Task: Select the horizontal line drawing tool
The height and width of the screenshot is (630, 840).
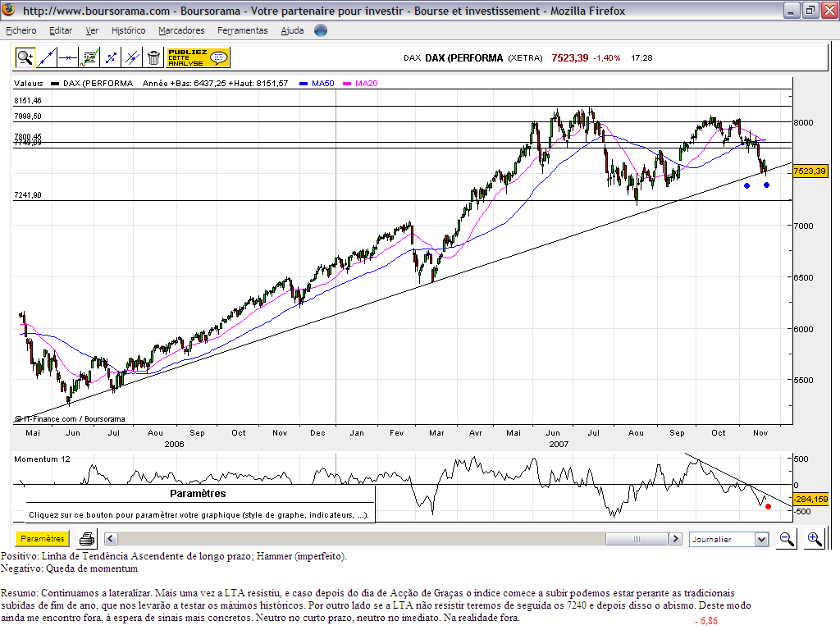Action: point(68,57)
